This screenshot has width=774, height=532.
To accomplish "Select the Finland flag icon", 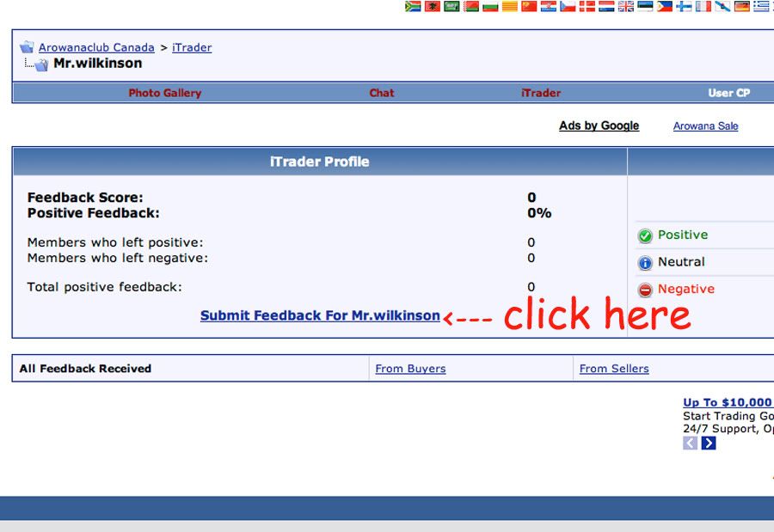I will [x=684, y=6].
